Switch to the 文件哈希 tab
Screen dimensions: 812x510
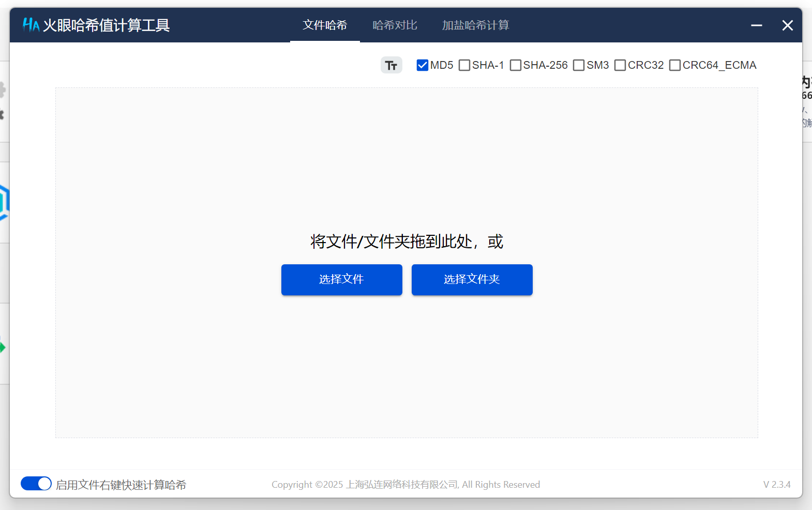[x=325, y=25]
